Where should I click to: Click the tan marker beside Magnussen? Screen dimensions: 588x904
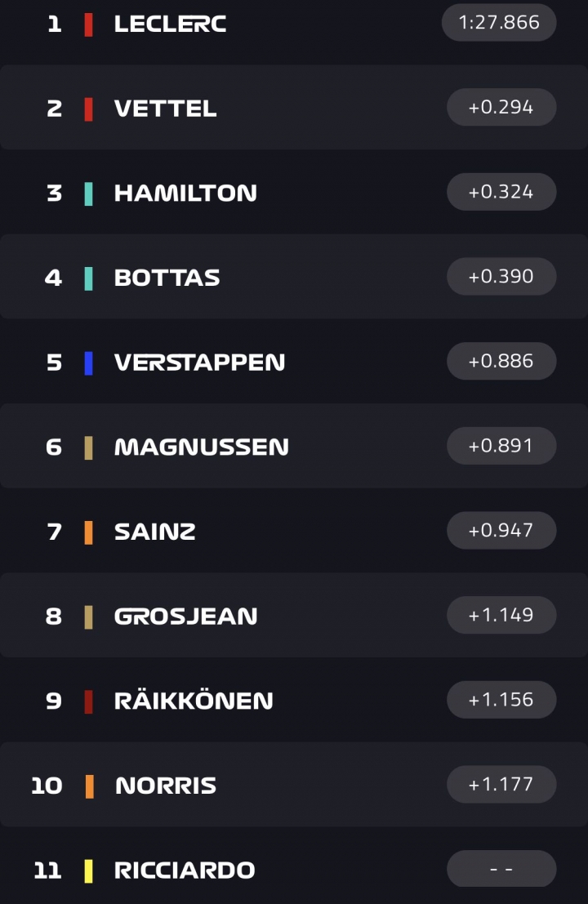coord(88,448)
